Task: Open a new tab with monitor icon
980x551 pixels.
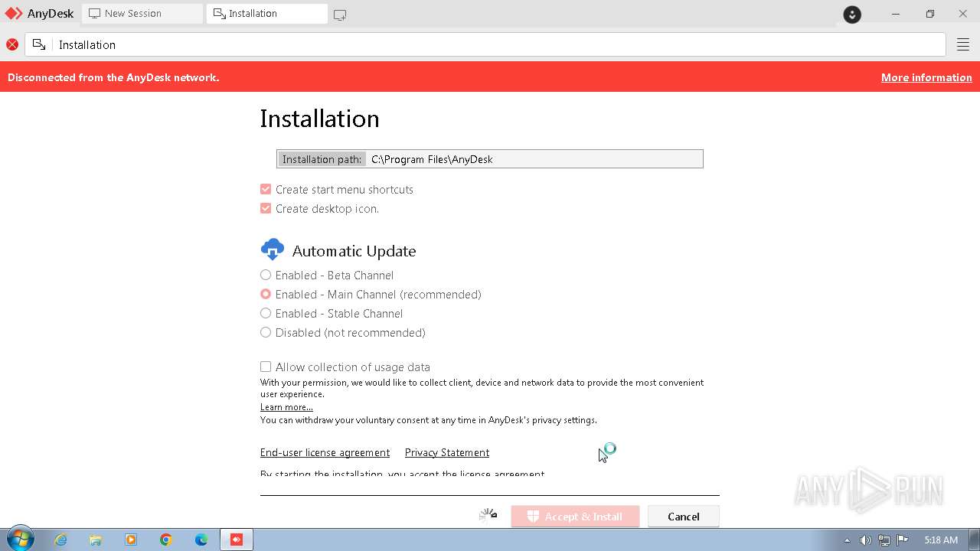Action: (x=340, y=15)
